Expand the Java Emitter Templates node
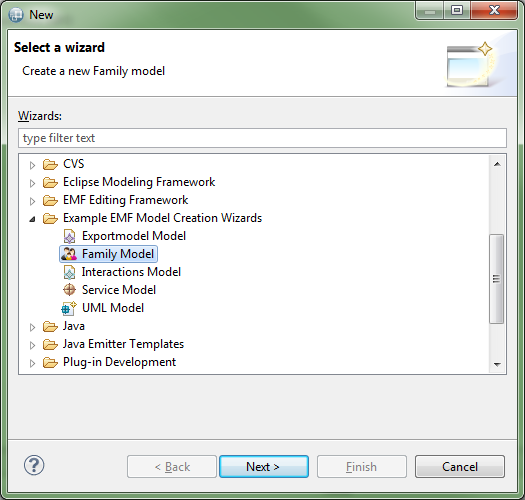Image resolution: width=525 pixels, height=500 pixels. [32, 345]
